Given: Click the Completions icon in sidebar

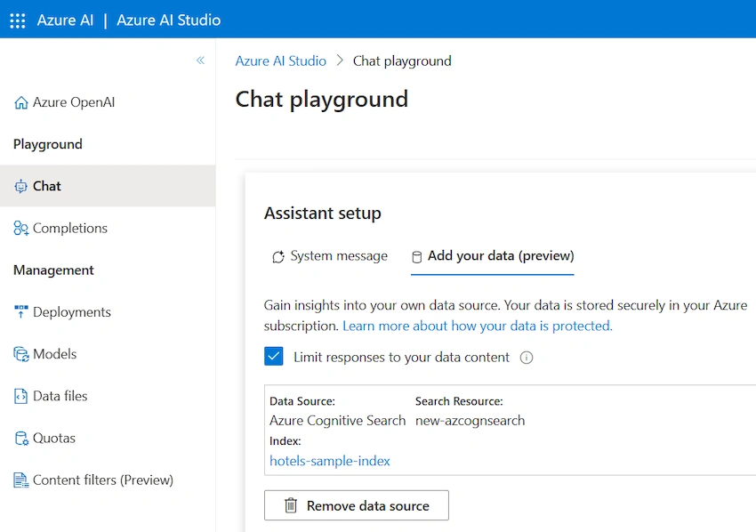Looking at the screenshot, I should click(20, 228).
